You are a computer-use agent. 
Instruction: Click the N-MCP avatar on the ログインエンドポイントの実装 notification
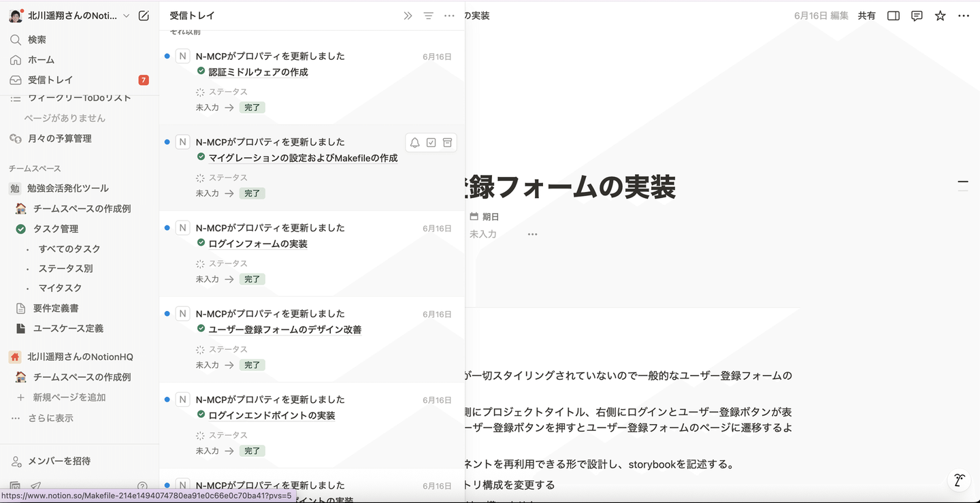182,400
